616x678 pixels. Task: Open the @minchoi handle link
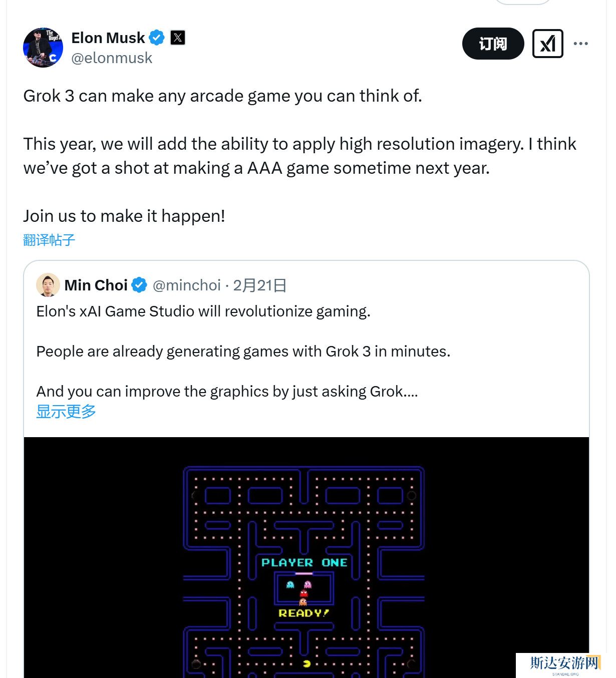pos(186,285)
